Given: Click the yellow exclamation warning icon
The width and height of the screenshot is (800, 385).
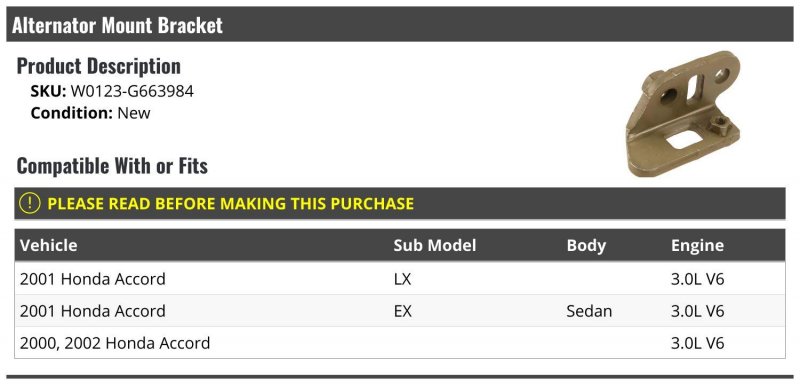Looking at the screenshot, I should (30, 203).
